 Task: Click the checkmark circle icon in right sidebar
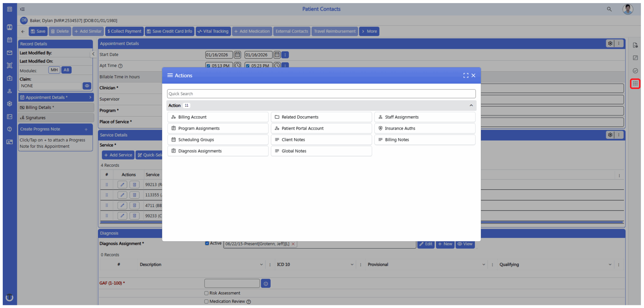(x=635, y=71)
